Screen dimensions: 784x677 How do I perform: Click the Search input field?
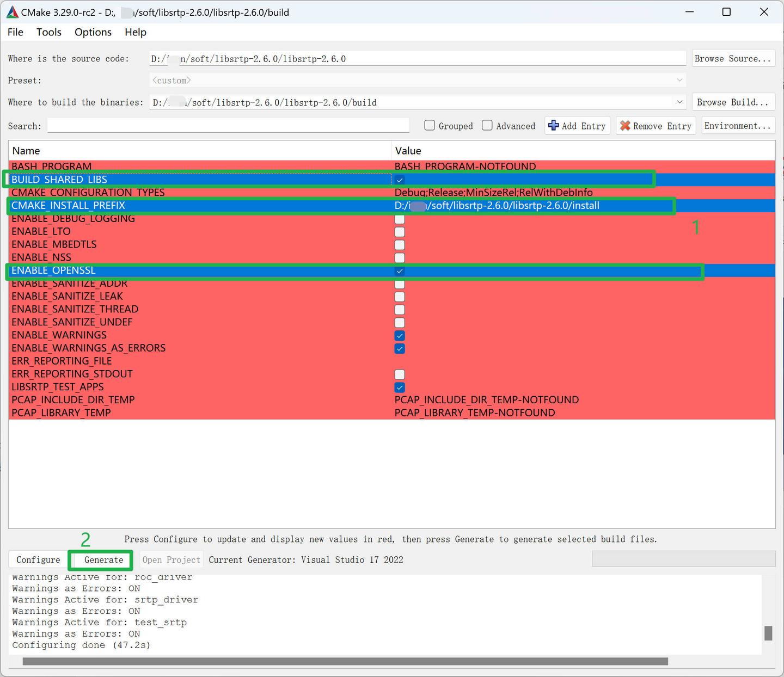pyautogui.click(x=228, y=126)
